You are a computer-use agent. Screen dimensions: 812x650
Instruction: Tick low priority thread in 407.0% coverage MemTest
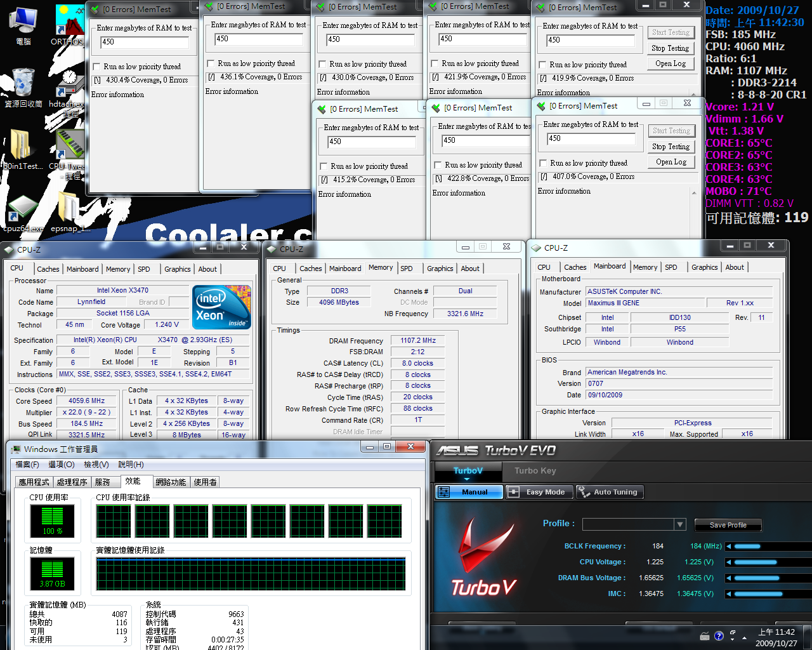pyautogui.click(x=543, y=163)
